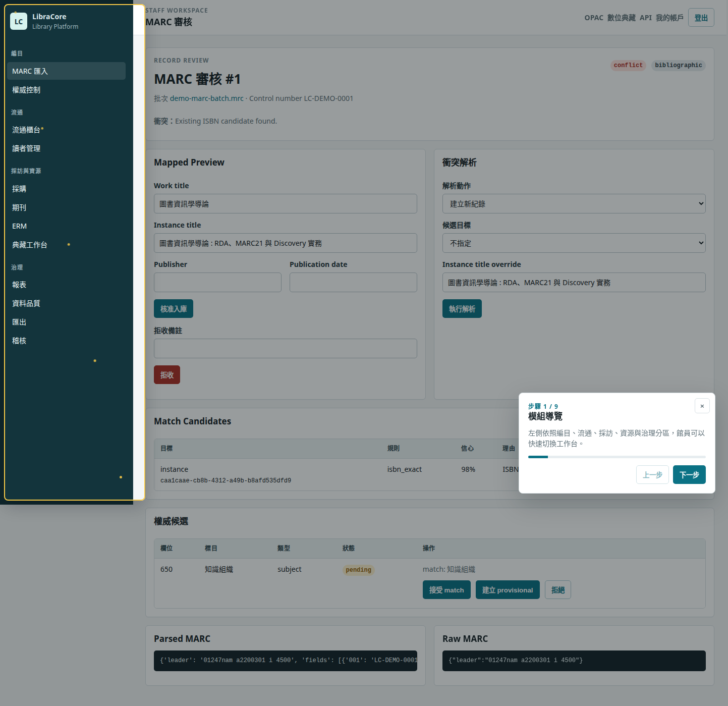Go to 權威控制 sidebar item
This screenshot has width=728, height=706.
pos(66,90)
